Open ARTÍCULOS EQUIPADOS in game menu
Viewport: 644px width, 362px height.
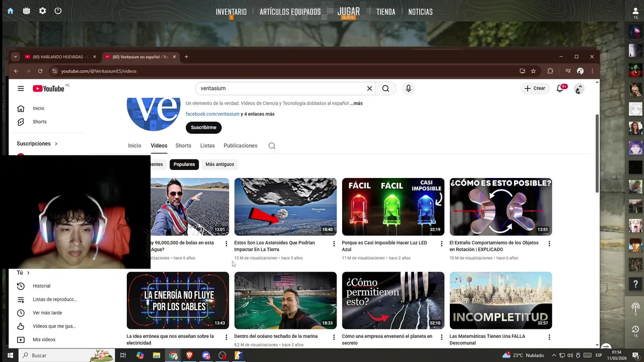pos(290,12)
